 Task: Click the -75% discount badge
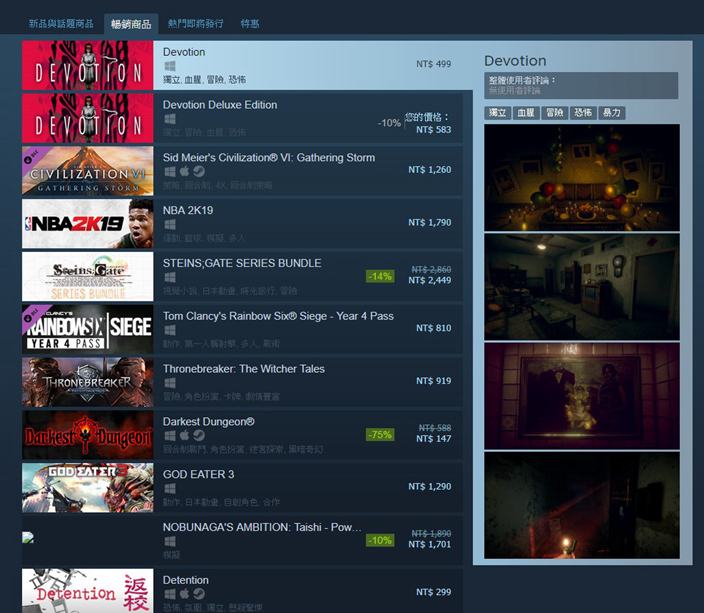(380, 435)
